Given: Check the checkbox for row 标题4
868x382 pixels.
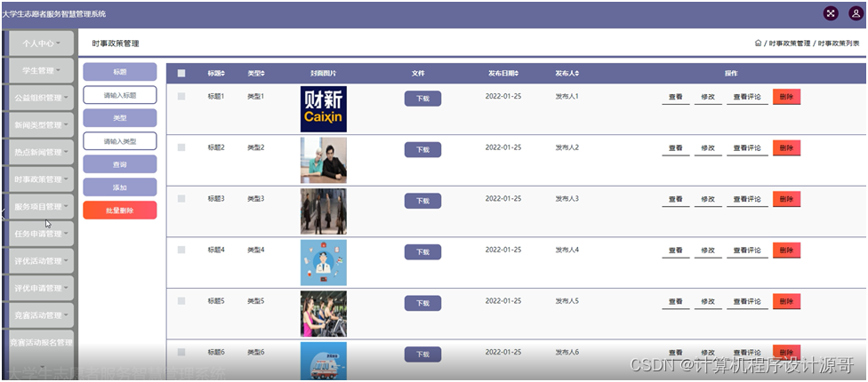Looking at the screenshot, I should pyautogui.click(x=181, y=250).
